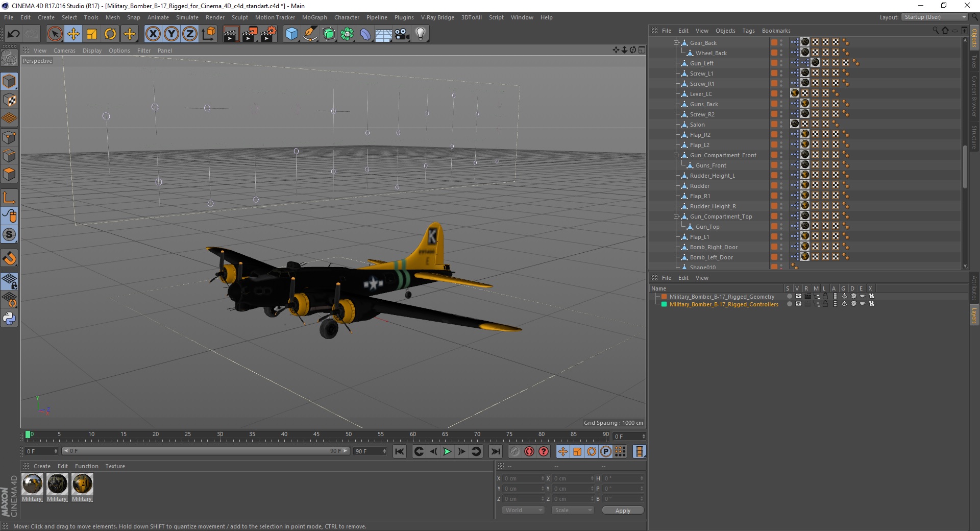Screen dimensions: 980x531
Task: Open the Layout Startup dropdown
Action: [935, 17]
